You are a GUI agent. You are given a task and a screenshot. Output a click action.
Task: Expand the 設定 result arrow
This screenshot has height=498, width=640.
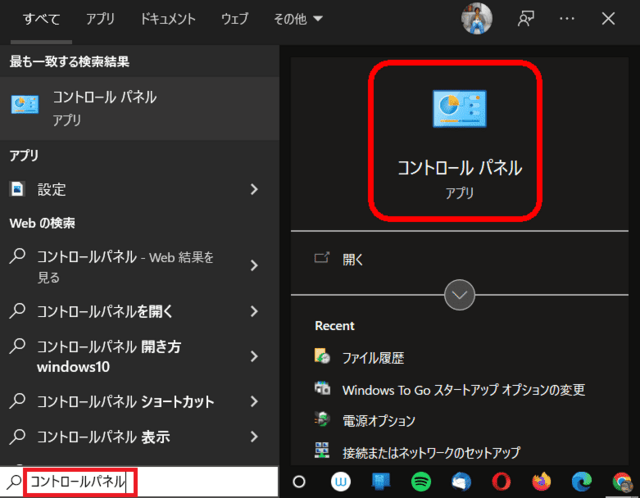pos(254,189)
